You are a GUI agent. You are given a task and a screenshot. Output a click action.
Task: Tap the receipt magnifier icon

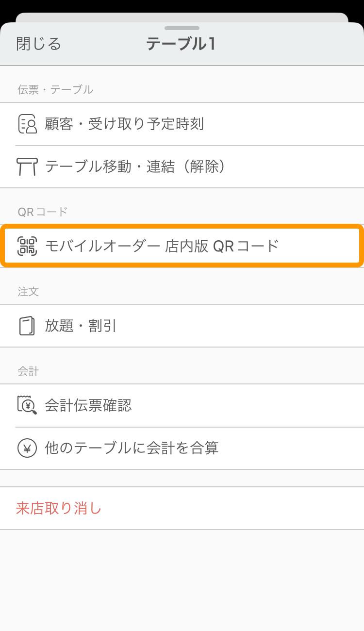coord(27,405)
